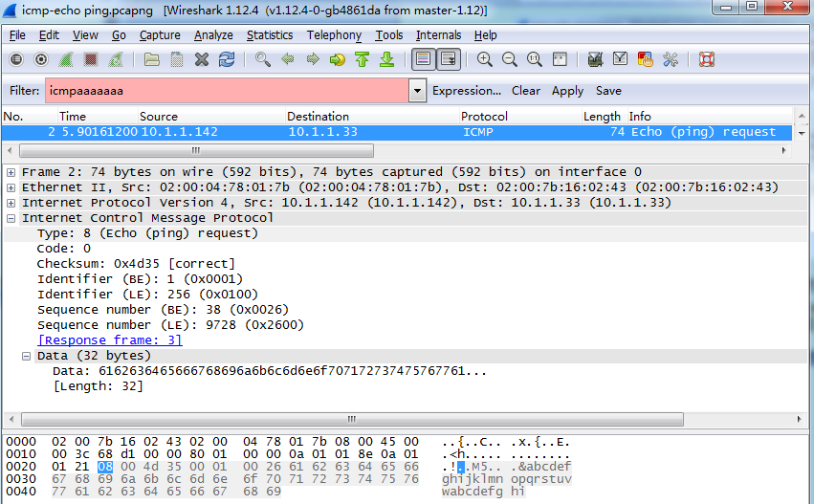Follow the Response frame: 3 link
This screenshot has width=814, height=504.
(110, 340)
